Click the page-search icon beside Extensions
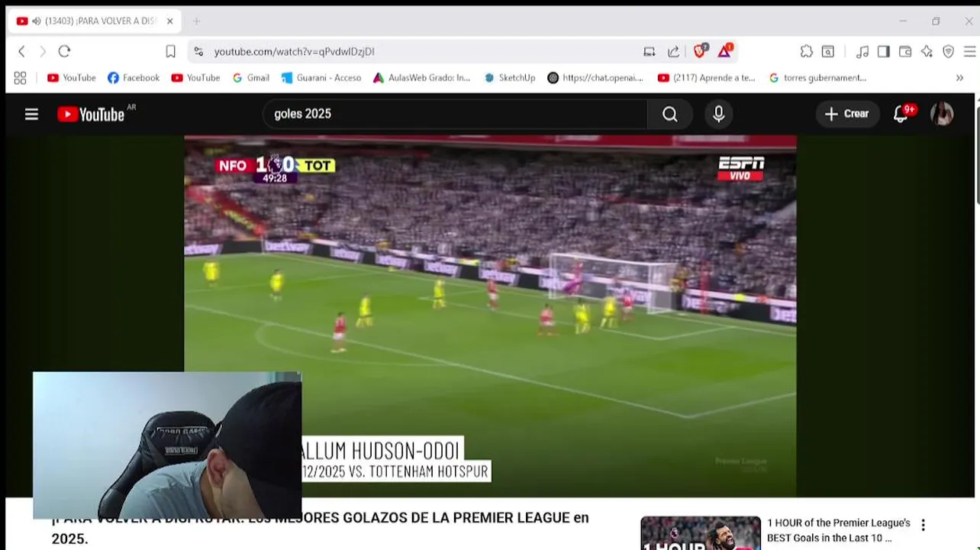The height and width of the screenshot is (550, 980). click(x=827, y=51)
